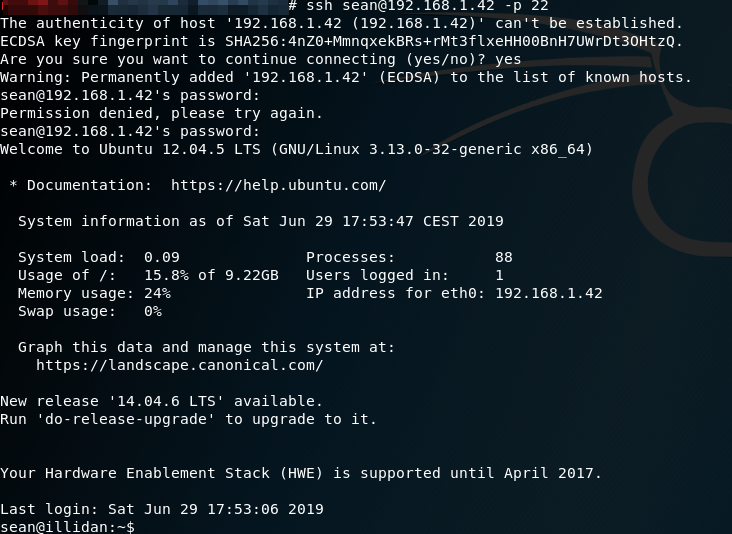Click the eth0 IP address value
Screen dimensions: 732x534
pyautogui.click(x=548, y=293)
